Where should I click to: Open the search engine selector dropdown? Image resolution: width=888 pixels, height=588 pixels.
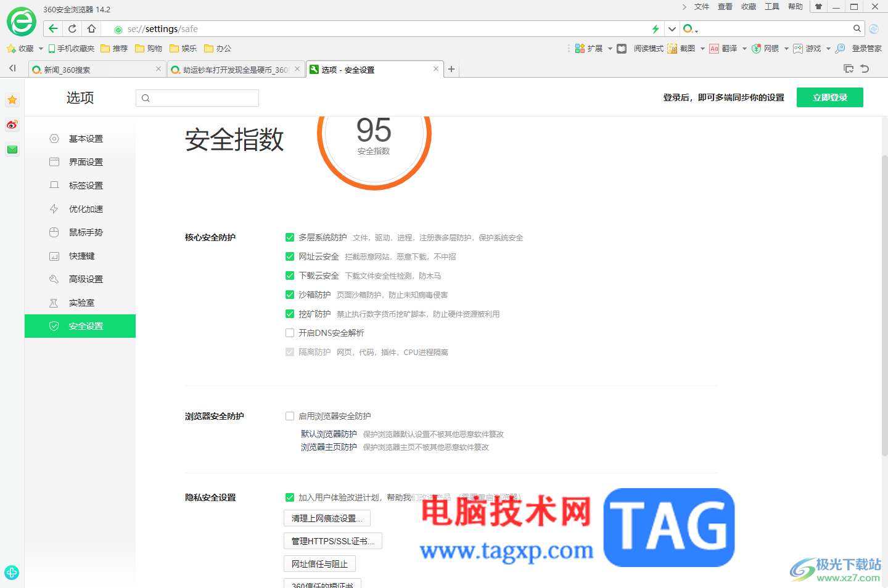click(691, 29)
